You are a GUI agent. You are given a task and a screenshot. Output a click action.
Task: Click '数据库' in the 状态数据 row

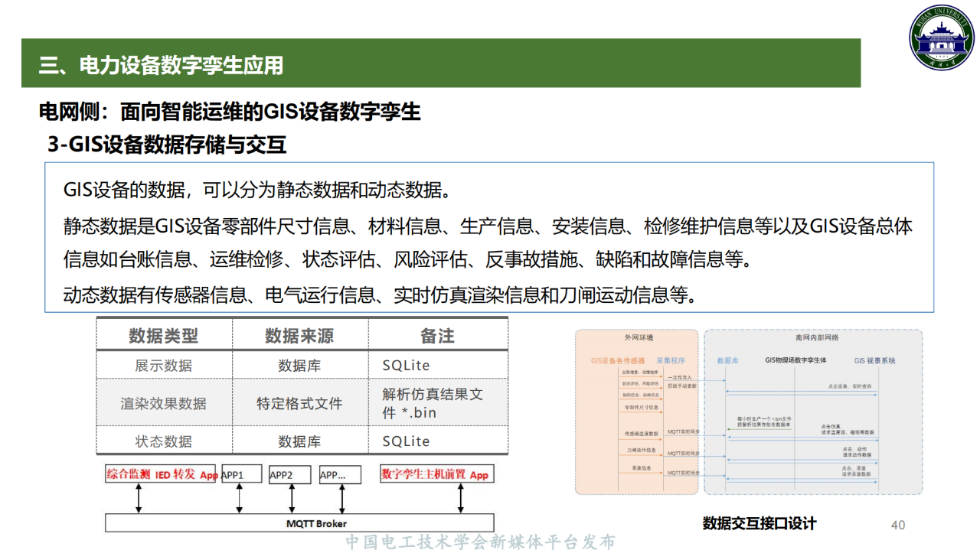pyautogui.click(x=299, y=441)
